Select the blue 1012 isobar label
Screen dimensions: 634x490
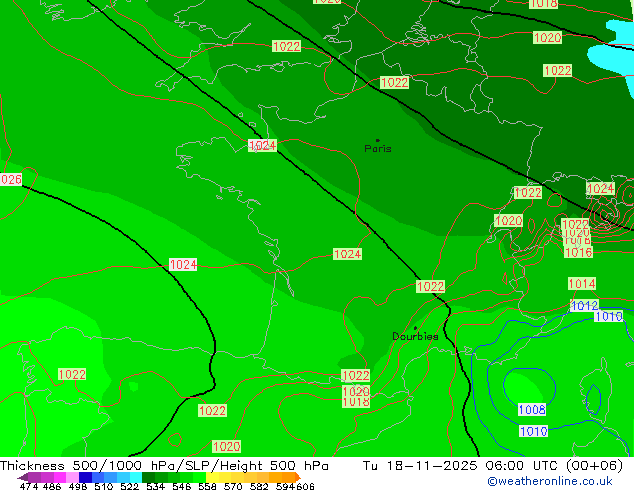(584, 306)
